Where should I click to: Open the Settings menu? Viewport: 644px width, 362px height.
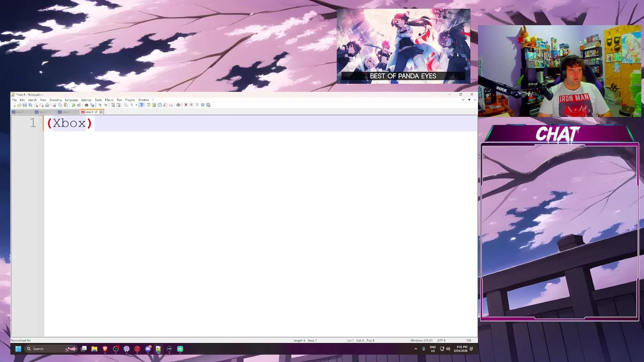[x=86, y=100]
